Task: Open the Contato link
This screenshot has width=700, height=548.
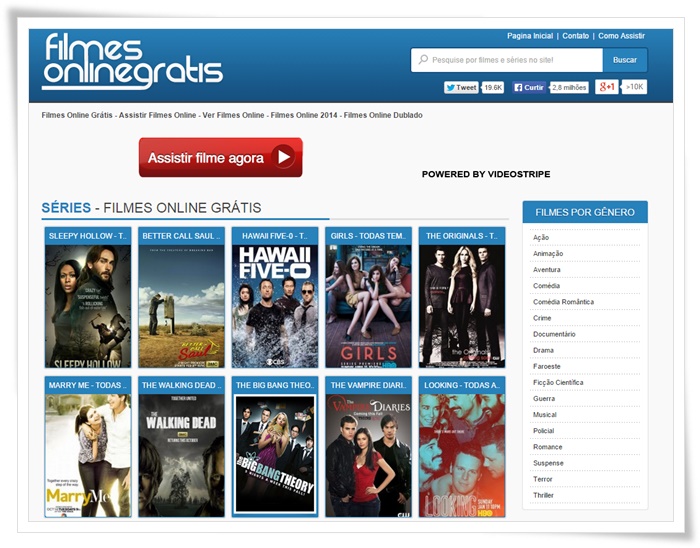Action: (x=575, y=36)
